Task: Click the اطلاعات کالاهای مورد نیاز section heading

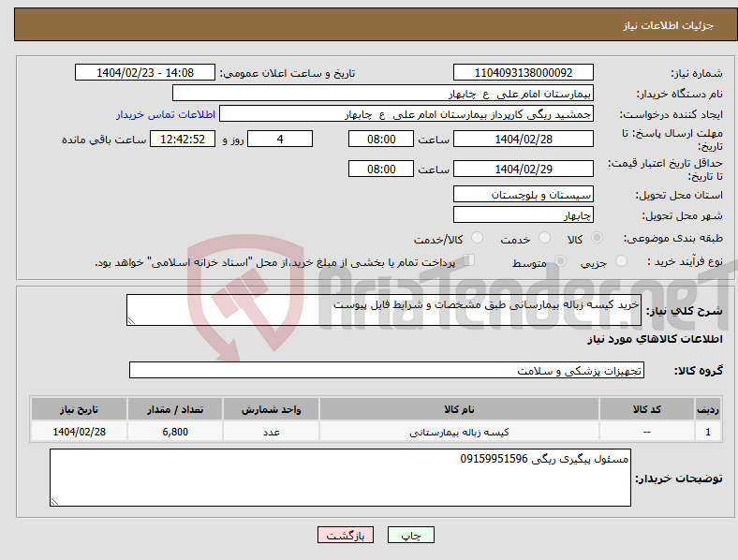Action: tap(655, 339)
